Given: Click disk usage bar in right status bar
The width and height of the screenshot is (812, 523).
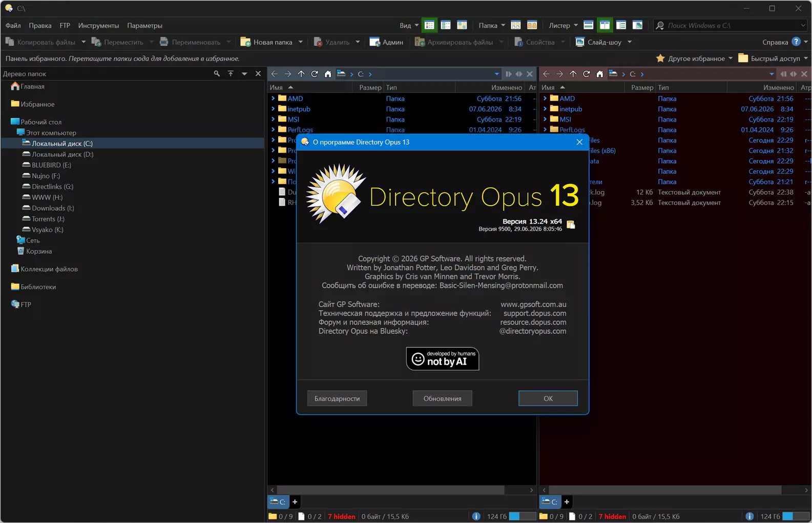Looking at the screenshot, I should coord(796,516).
